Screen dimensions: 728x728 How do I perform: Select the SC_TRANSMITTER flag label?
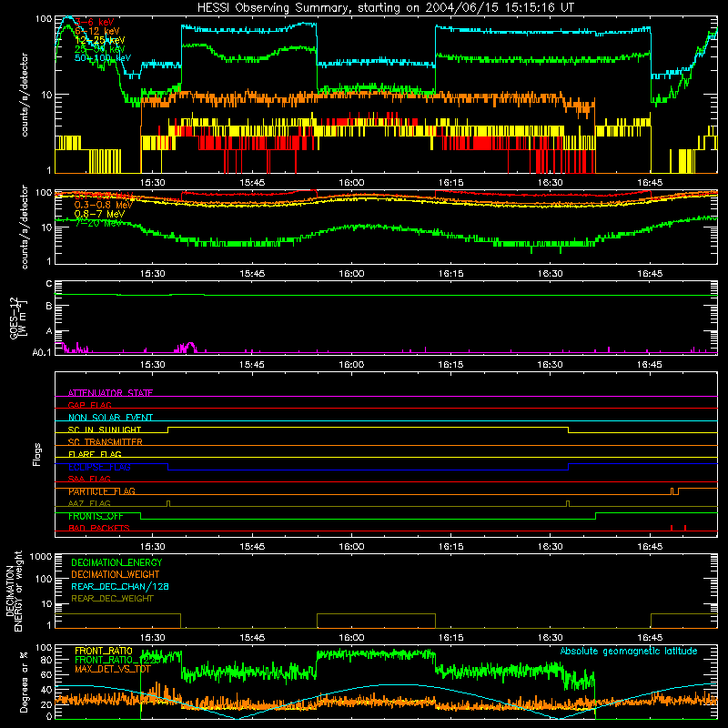pos(105,442)
